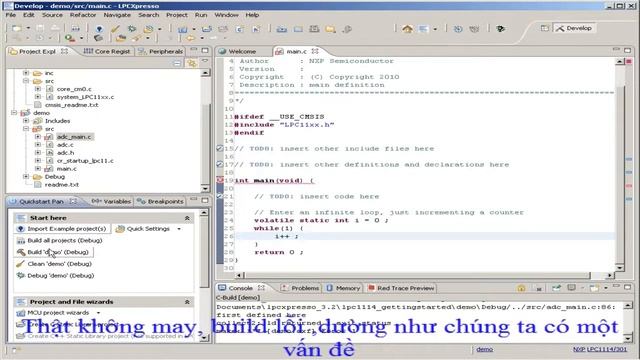Open the Refactor menu
Viewport: 640px width, 360px height.
tap(83, 15)
